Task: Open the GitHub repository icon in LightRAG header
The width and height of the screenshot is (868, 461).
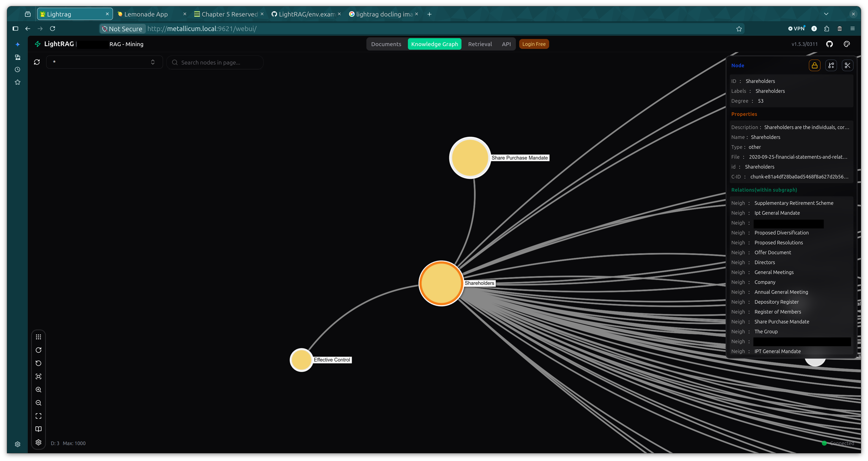Action: [x=830, y=44]
